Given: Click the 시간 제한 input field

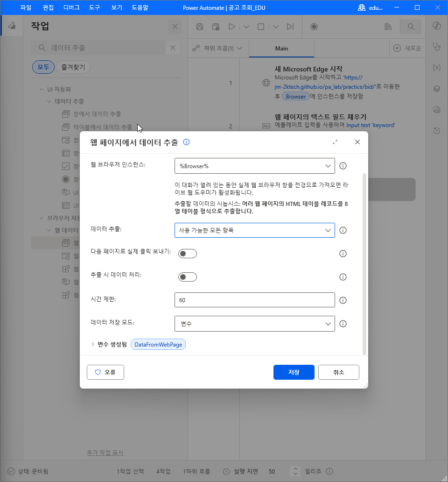Looking at the screenshot, I should pyautogui.click(x=254, y=300).
